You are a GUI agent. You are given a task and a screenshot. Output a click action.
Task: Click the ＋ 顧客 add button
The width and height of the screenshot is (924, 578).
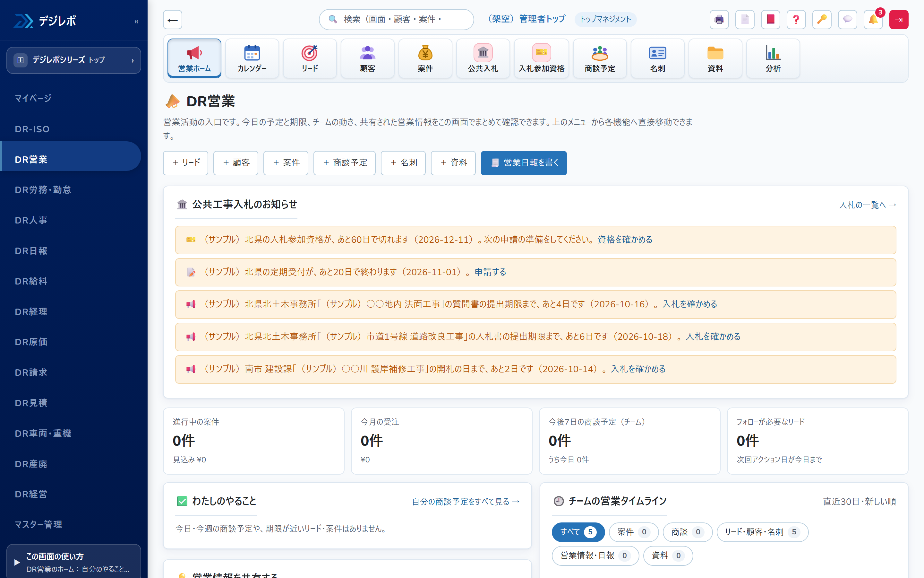click(x=235, y=163)
